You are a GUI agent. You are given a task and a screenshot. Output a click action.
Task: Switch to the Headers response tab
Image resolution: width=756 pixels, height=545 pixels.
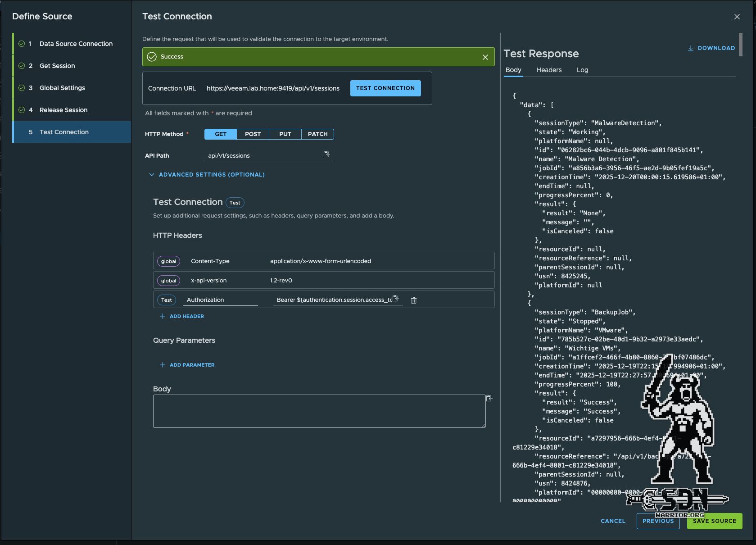549,70
